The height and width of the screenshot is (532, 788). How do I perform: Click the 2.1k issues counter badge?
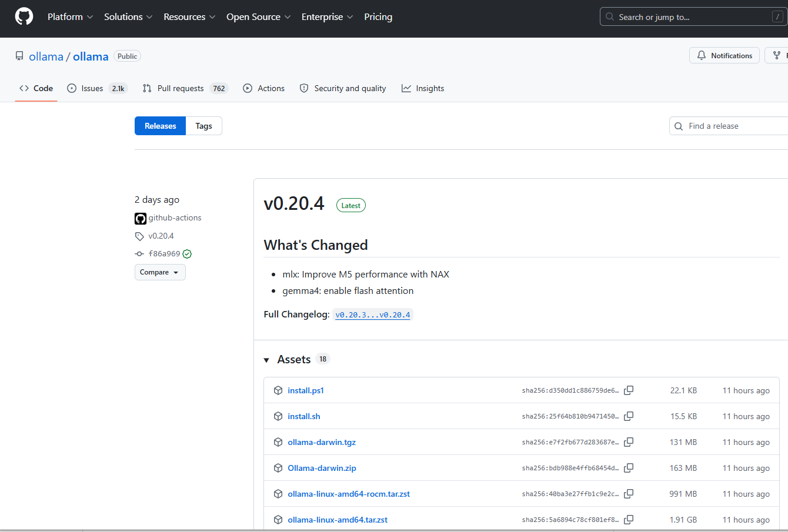tap(118, 89)
